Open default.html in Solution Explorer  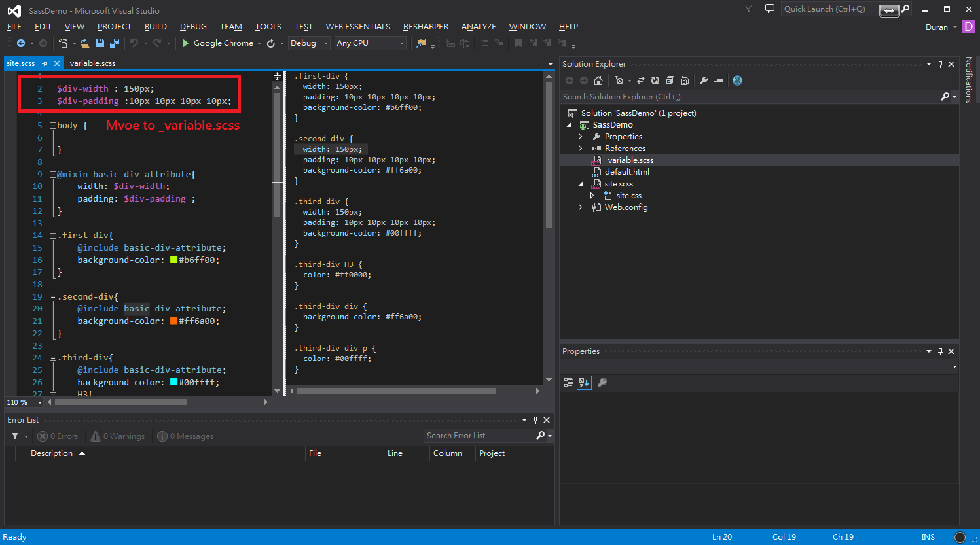pos(626,172)
